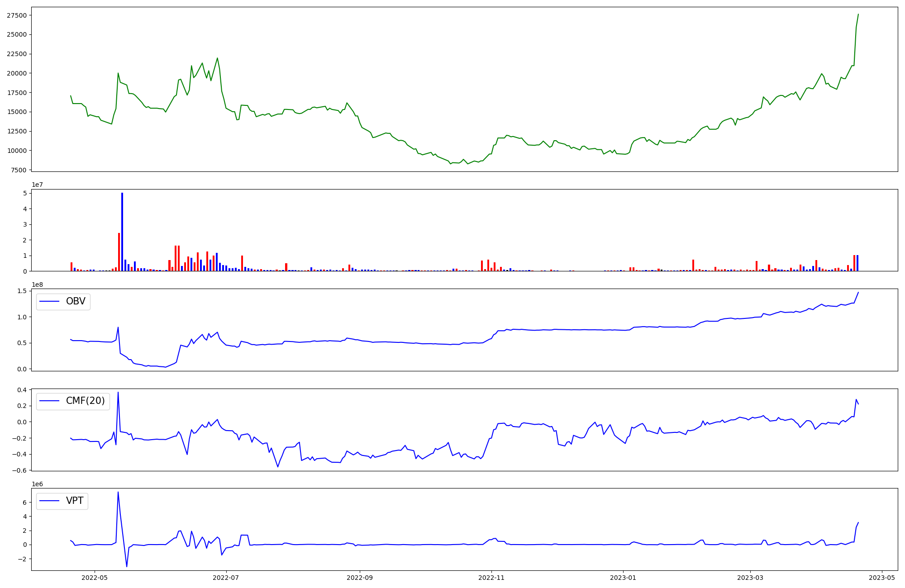The width and height of the screenshot is (905, 588).
Task: Click the 2023-01 date tick label
Action: pyautogui.click(x=623, y=578)
